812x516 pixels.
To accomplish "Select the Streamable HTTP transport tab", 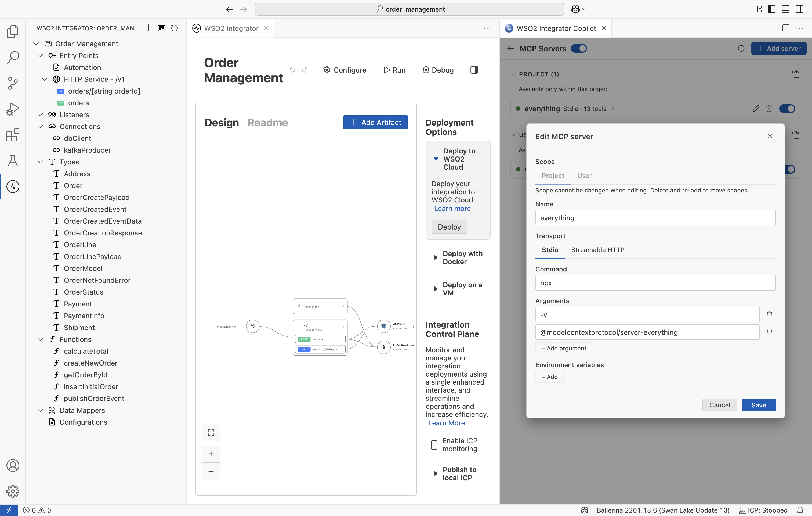I will point(597,250).
